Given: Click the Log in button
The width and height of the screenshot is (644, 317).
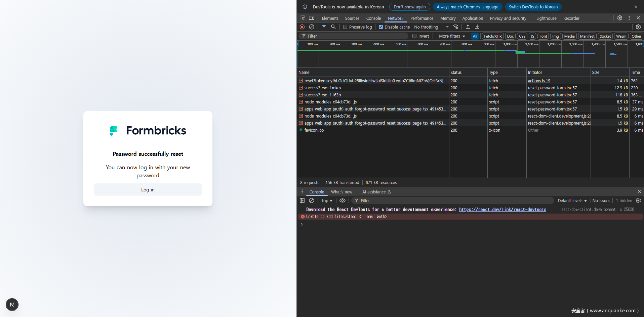Looking at the screenshot, I should click(148, 190).
